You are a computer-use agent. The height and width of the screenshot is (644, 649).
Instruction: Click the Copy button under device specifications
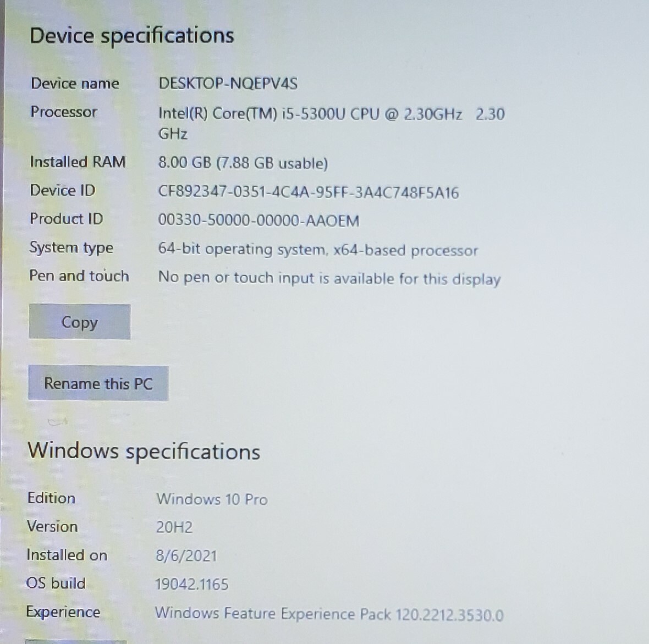79,322
